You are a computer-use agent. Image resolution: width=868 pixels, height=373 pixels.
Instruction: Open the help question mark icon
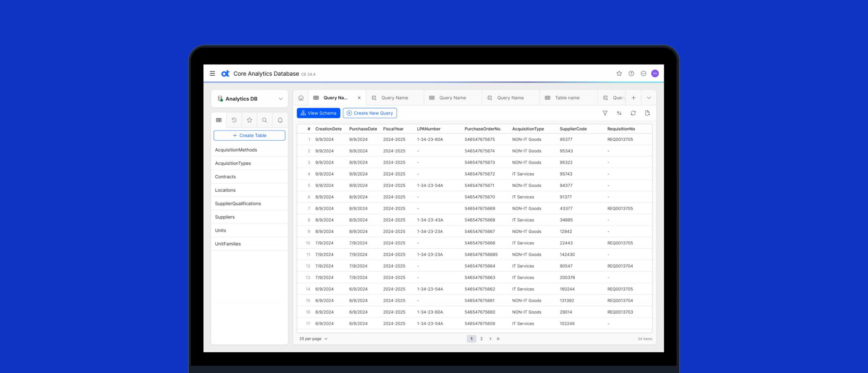pos(631,74)
